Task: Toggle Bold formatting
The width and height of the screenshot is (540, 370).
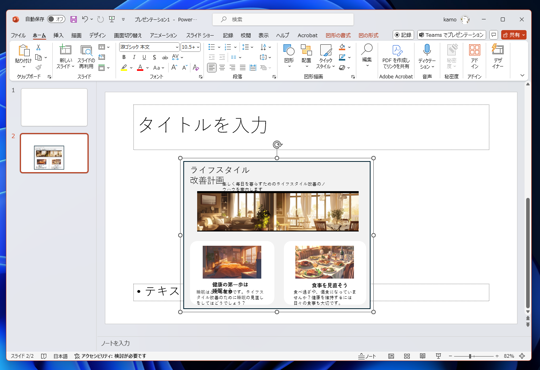Action: click(x=124, y=57)
